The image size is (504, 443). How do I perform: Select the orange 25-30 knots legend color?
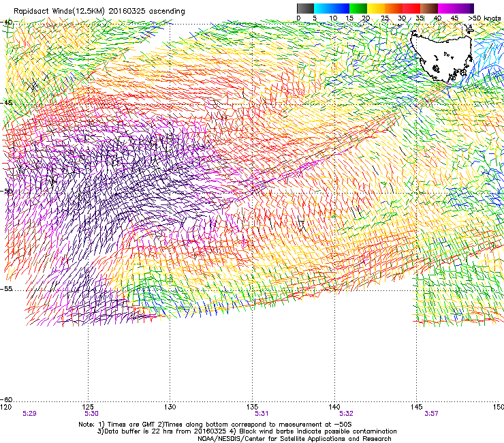(x=394, y=8)
